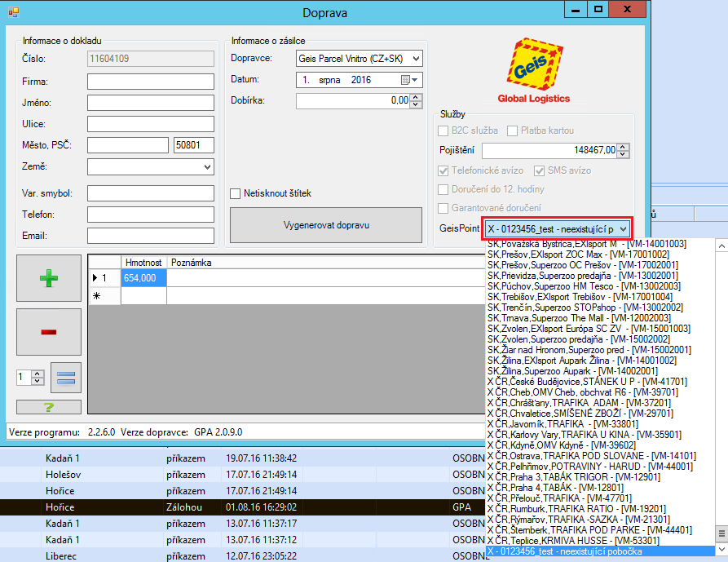Viewport: 728px width, 562px height.
Task: Decrease the package count spinner
Action: (38, 381)
